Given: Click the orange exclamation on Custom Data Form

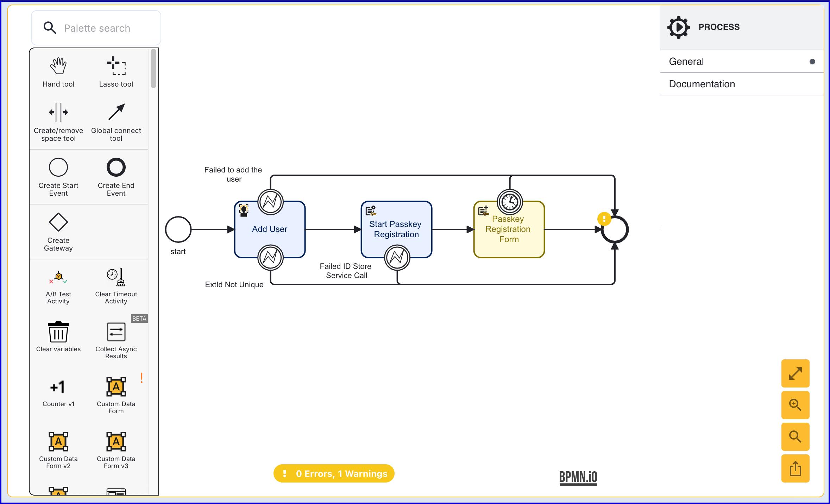Looking at the screenshot, I should pos(142,378).
